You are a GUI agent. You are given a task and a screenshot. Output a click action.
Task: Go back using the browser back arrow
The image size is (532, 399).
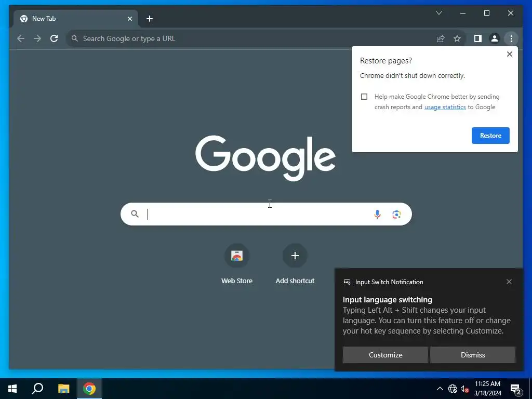pyautogui.click(x=21, y=38)
